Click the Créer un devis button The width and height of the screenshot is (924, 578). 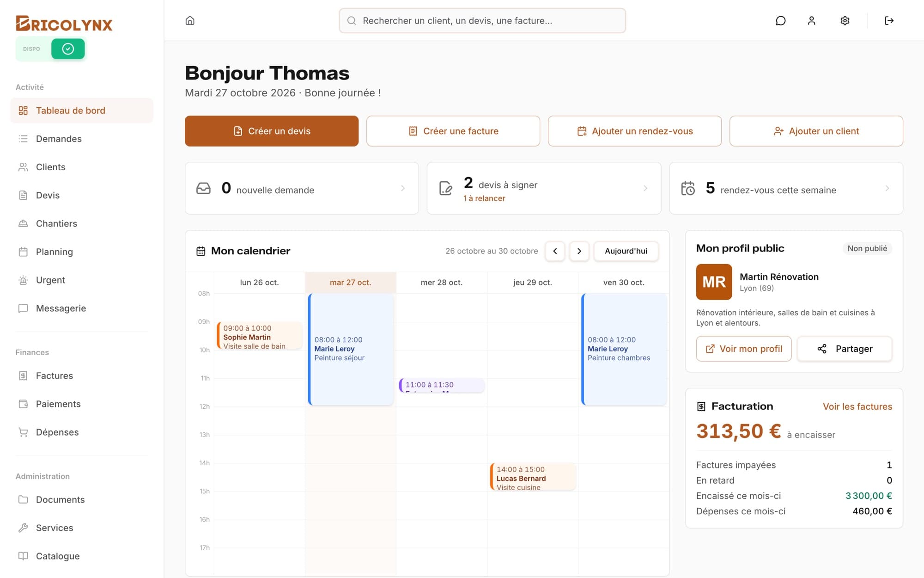click(272, 131)
